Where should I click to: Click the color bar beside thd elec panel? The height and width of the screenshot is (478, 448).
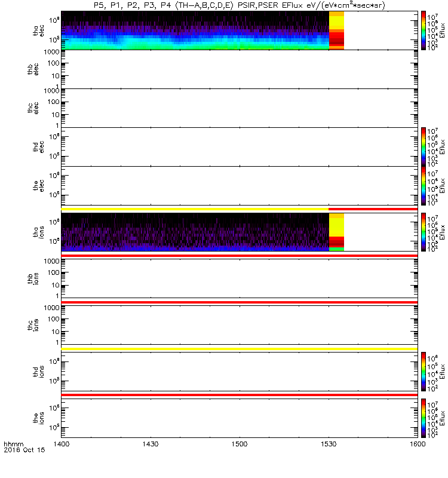(x=424, y=147)
